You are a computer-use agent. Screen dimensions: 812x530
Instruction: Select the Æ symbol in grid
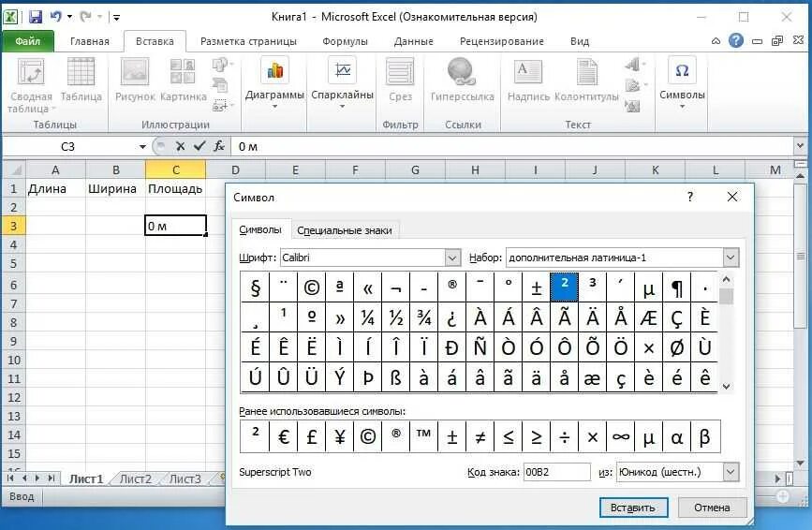[x=648, y=317]
